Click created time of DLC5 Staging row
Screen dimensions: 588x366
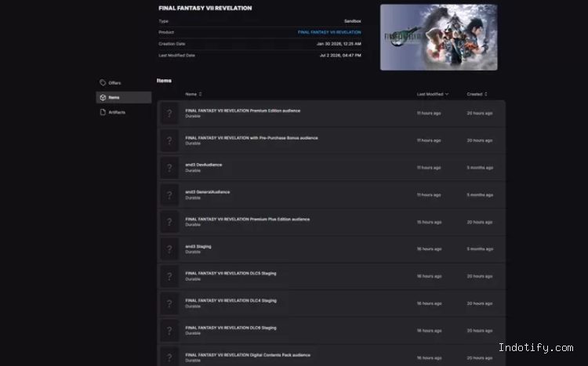tap(480, 277)
